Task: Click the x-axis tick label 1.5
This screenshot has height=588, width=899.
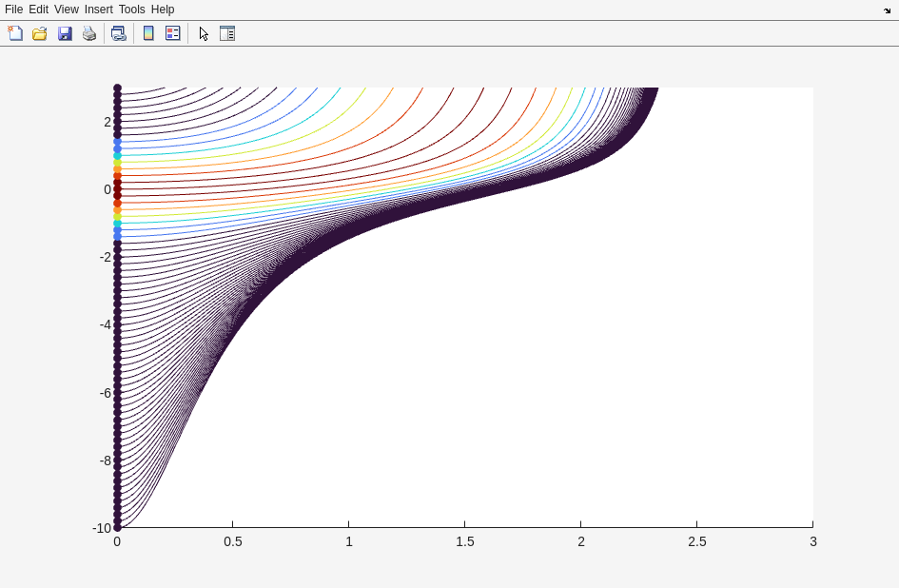Action: click(464, 541)
